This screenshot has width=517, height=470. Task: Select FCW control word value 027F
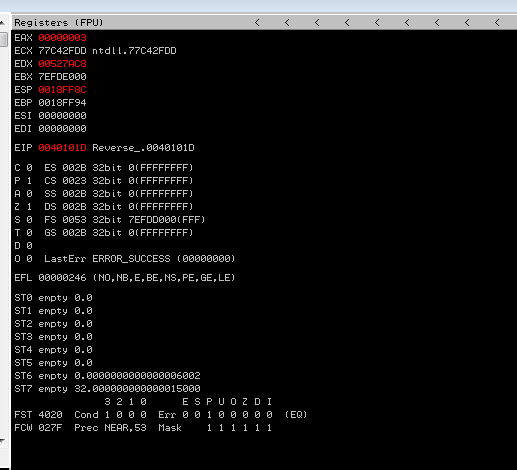click(x=50, y=428)
